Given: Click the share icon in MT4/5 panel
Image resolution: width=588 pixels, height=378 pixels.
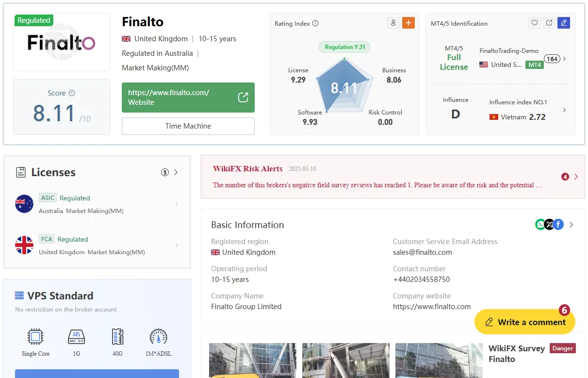Looking at the screenshot, I should (x=549, y=23).
